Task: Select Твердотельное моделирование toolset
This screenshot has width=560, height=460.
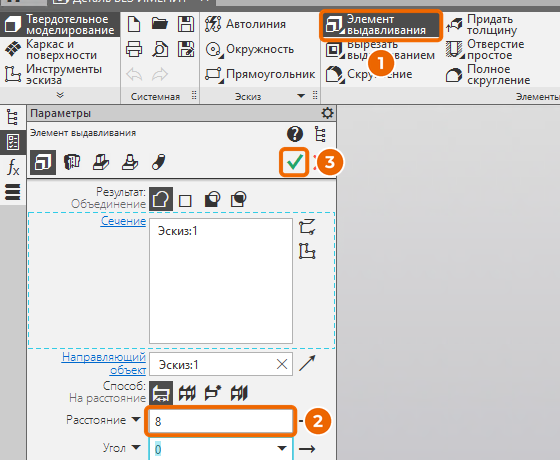Action: tap(60, 25)
